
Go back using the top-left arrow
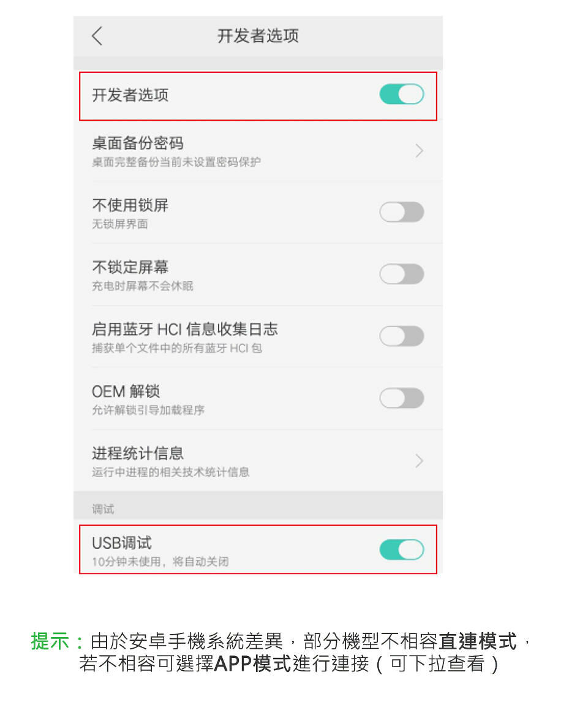[97, 36]
